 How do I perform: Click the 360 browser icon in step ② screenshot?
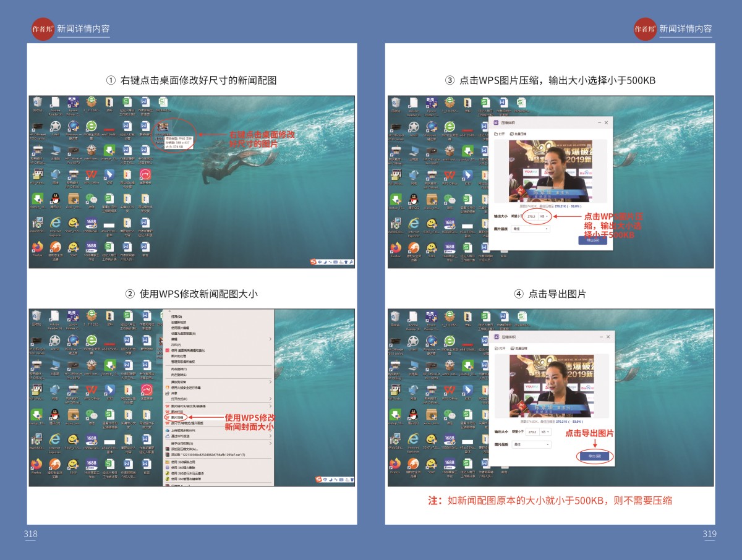click(x=91, y=341)
